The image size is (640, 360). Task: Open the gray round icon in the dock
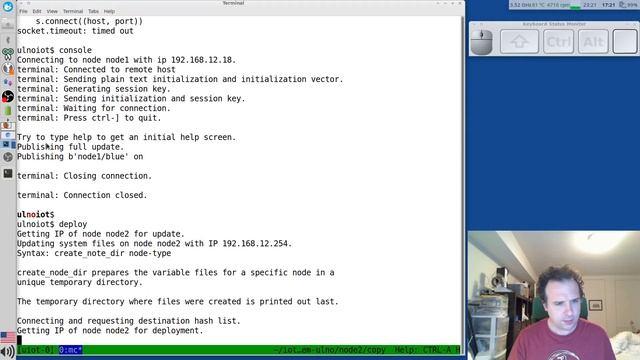[8, 157]
